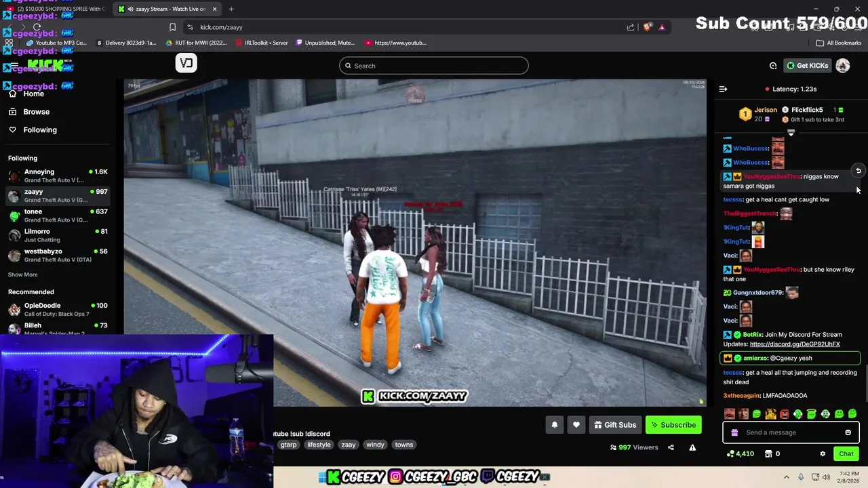Viewport: 868px width, 488px height.
Task: Insert the red angry face emote
Action: (x=785, y=414)
